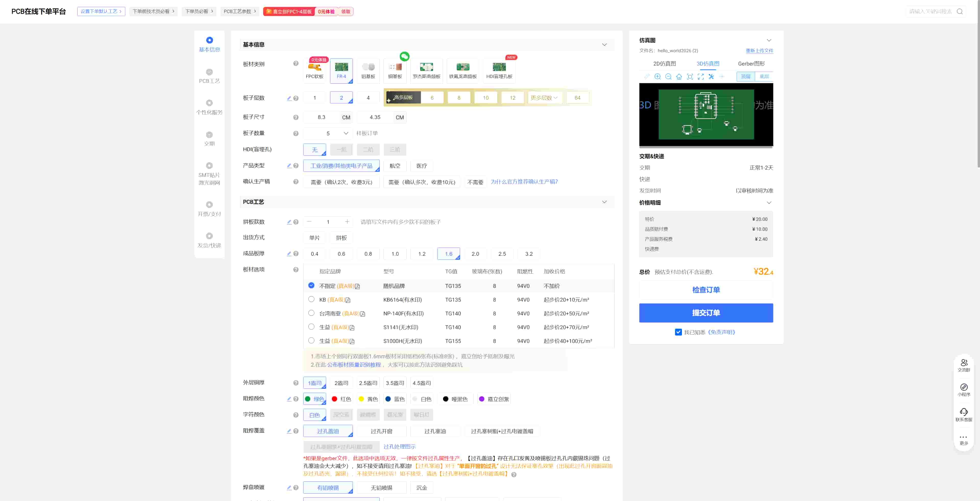The width and height of the screenshot is (980, 501).
Task: Click the edit pencil icon beside 板子层数
Action: point(289,98)
